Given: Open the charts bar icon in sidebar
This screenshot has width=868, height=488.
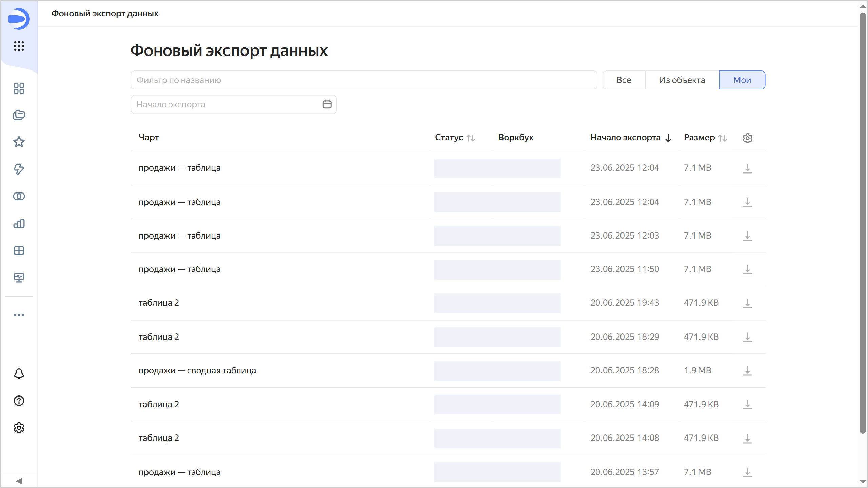Looking at the screenshot, I should pos(19,223).
